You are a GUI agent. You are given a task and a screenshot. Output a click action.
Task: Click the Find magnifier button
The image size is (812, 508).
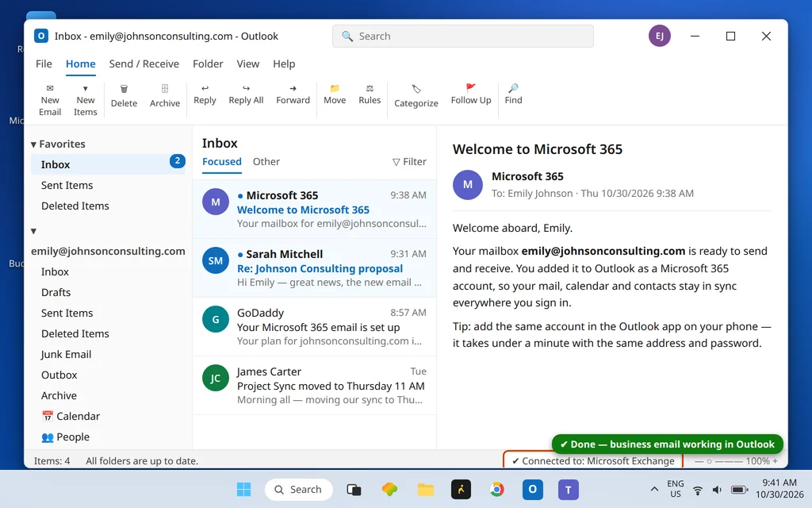click(x=513, y=95)
